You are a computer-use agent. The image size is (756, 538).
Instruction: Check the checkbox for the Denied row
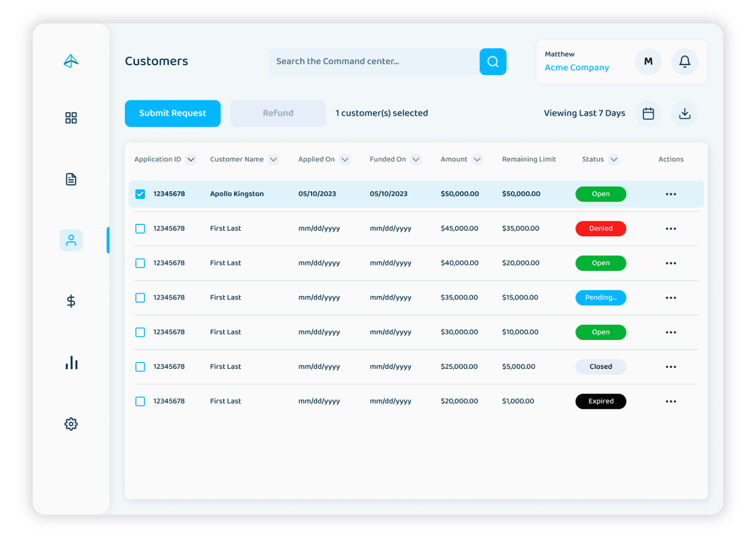coord(140,229)
